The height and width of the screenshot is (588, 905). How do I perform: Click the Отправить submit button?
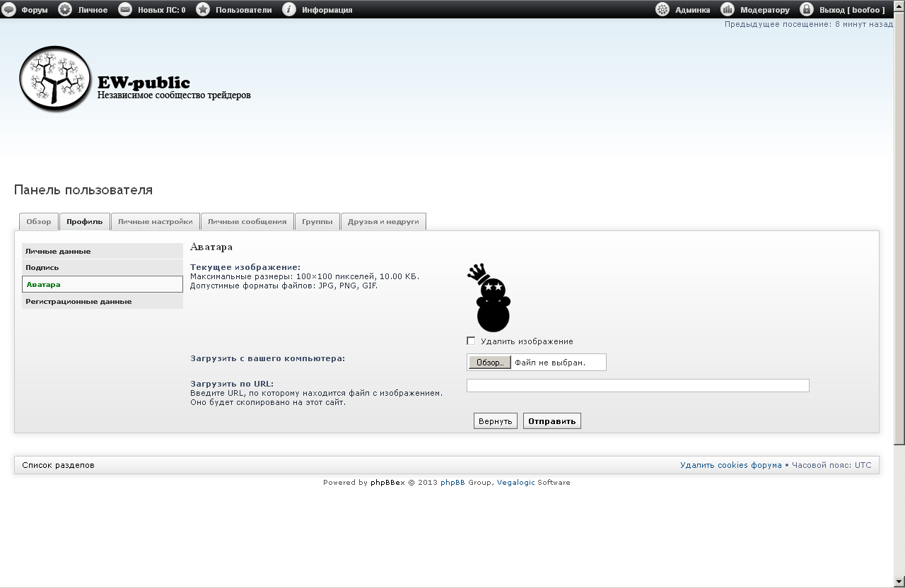click(551, 421)
